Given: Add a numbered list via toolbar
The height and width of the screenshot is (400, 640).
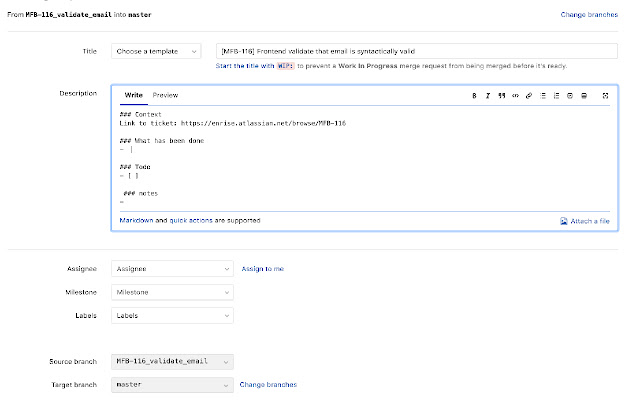Looking at the screenshot, I should click(x=556, y=96).
